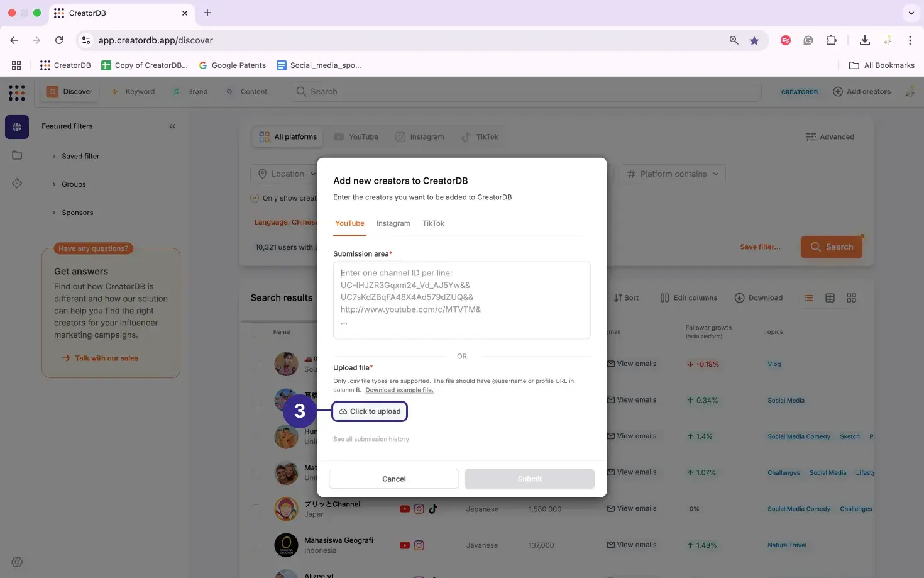
Task: Open the Platform contains dropdown
Action: pyautogui.click(x=673, y=174)
